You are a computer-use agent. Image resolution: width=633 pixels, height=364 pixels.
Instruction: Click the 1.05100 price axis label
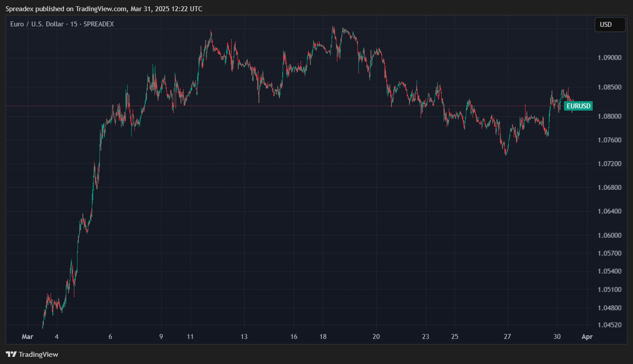click(x=609, y=290)
